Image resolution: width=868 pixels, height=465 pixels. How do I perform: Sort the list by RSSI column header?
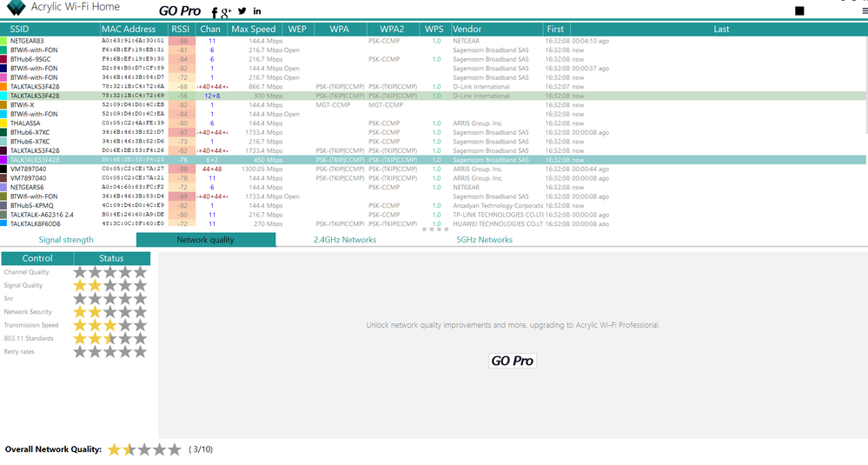pos(180,29)
